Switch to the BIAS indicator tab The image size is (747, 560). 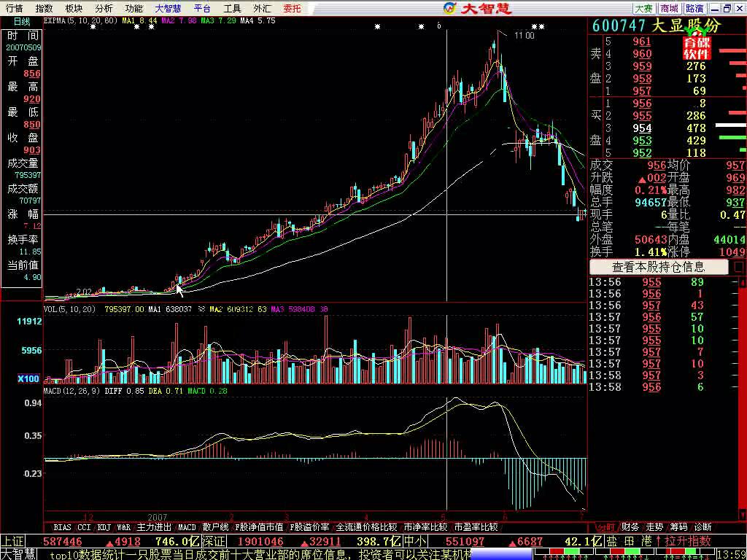62,527
